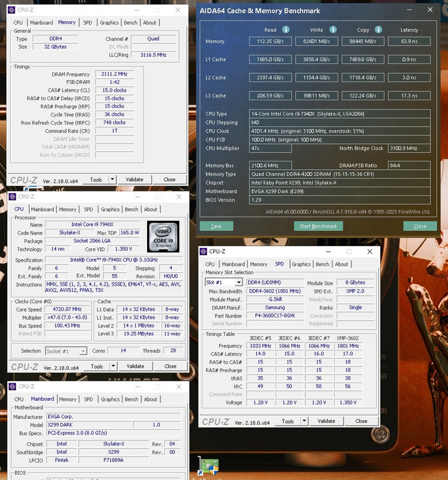This screenshot has height=480, width=448.
Task: Click the CPU-Z logo icon in the CPU window title bar
Action: coord(12,197)
